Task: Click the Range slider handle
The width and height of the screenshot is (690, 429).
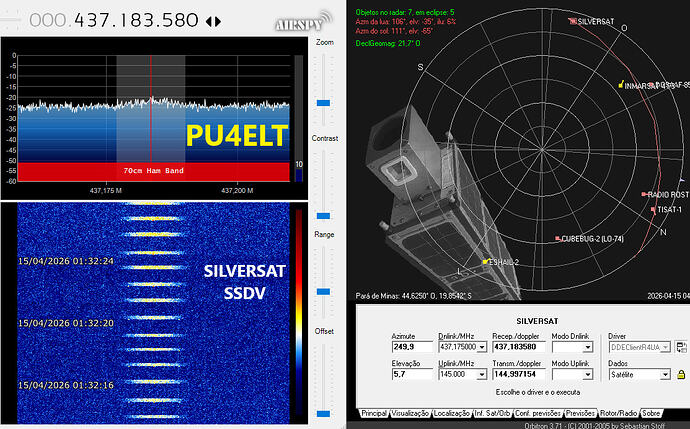Action: tap(323, 292)
